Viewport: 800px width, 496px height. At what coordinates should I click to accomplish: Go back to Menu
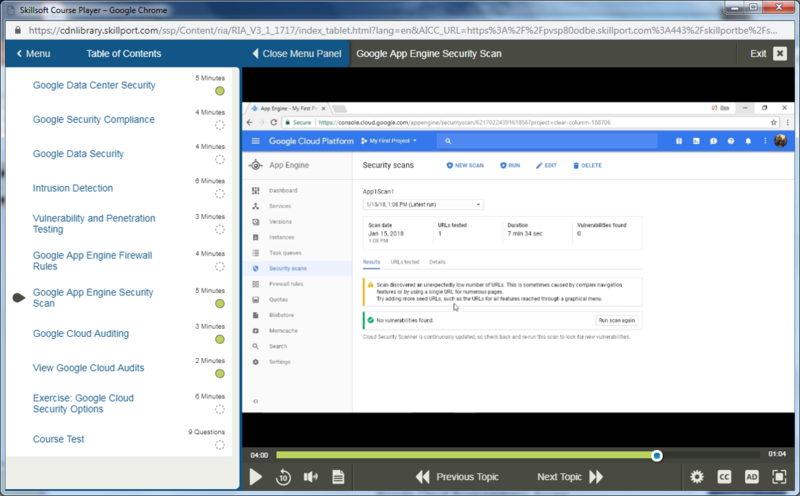(x=33, y=54)
